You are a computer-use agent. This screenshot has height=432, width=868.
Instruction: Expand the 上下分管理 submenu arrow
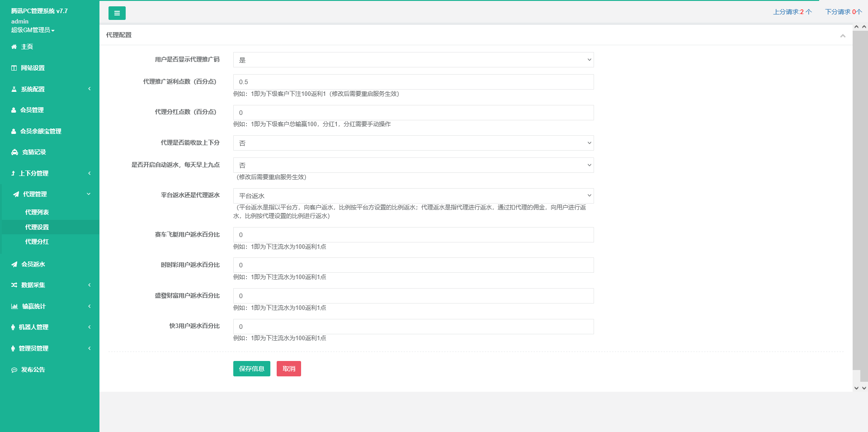90,173
